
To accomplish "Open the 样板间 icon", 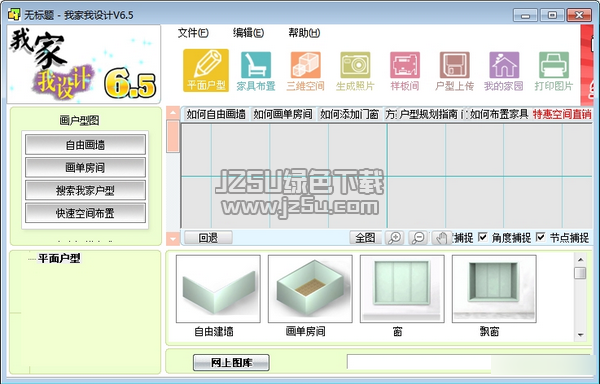I will coord(405,71).
